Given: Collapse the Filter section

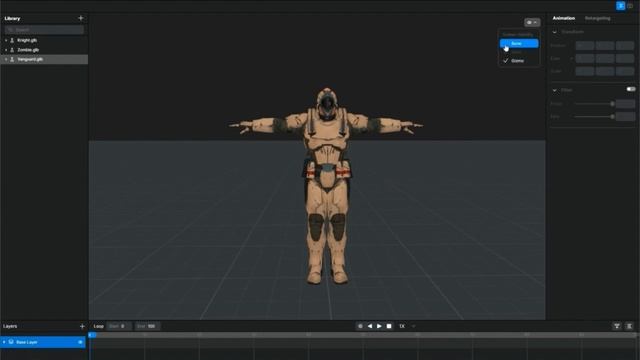Looking at the screenshot, I should pos(554,90).
